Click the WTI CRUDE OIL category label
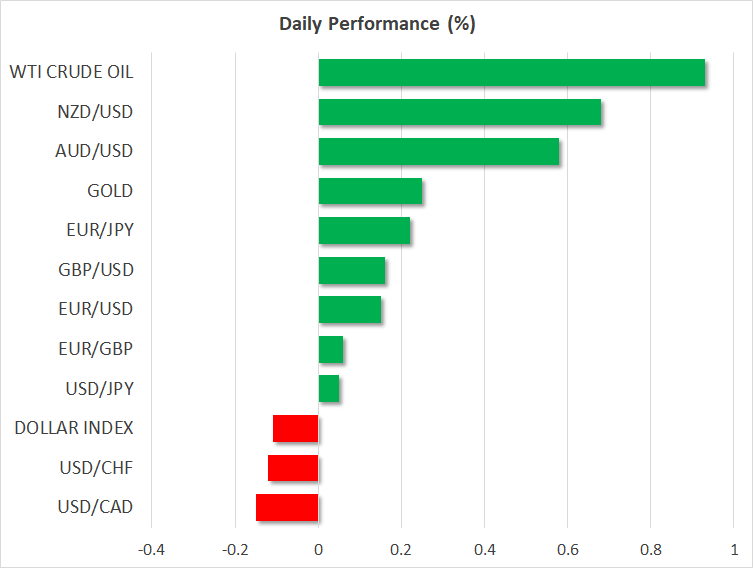753x568 pixels. click(x=71, y=72)
